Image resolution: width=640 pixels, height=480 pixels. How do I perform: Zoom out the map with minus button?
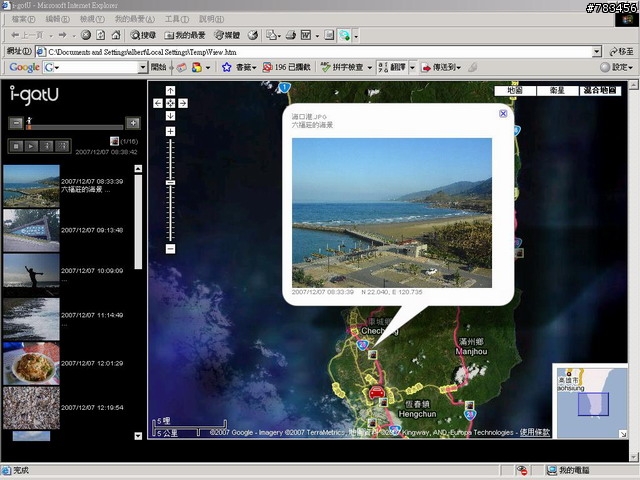click(170, 249)
